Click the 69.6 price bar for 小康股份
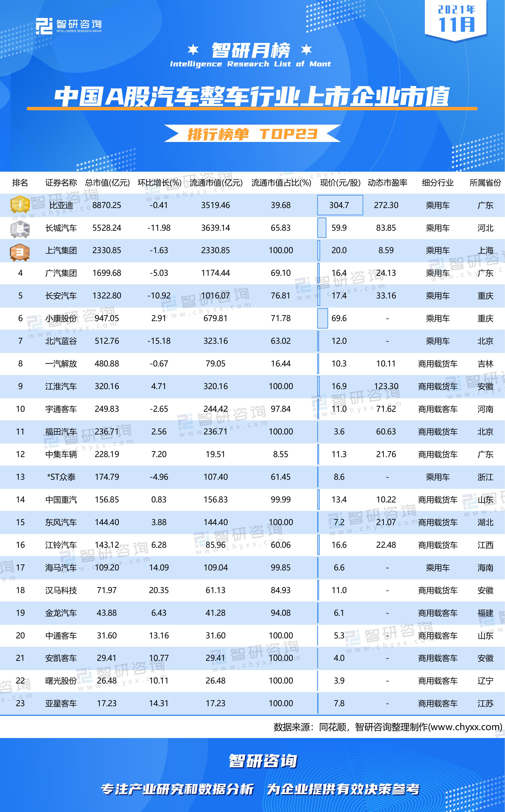The image size is (505, 812). (323, 318)
